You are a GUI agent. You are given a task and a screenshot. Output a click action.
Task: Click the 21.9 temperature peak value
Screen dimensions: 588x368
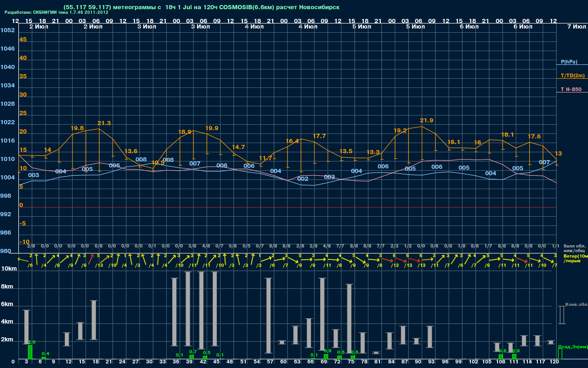(x=426, y=121)
